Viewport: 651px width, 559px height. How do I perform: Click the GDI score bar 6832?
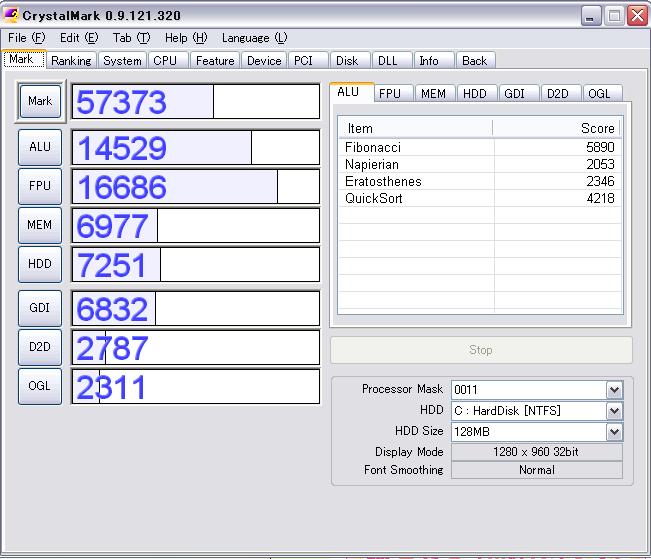click(x=196, y=308)
